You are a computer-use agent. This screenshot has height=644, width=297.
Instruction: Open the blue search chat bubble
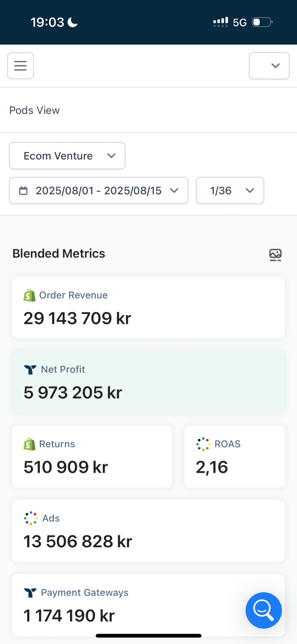tap(263, 610)
